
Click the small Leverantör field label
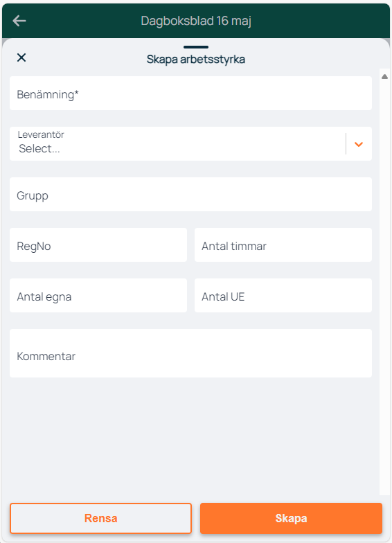click(41, 134)
